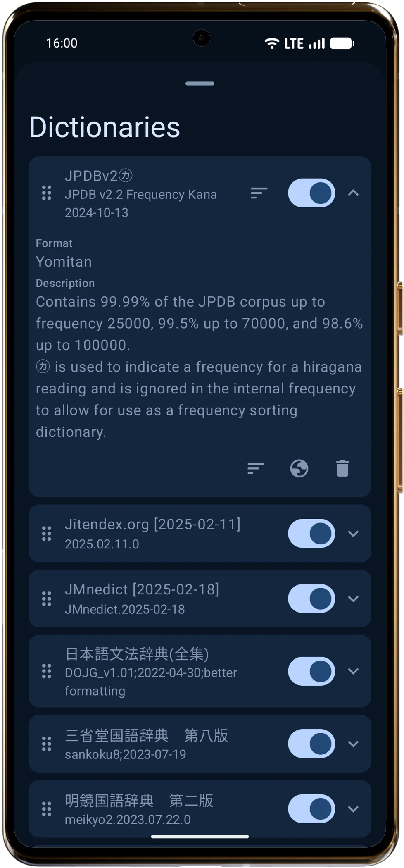Click the drag handle beside JMnedict

(x=46, y=598)
